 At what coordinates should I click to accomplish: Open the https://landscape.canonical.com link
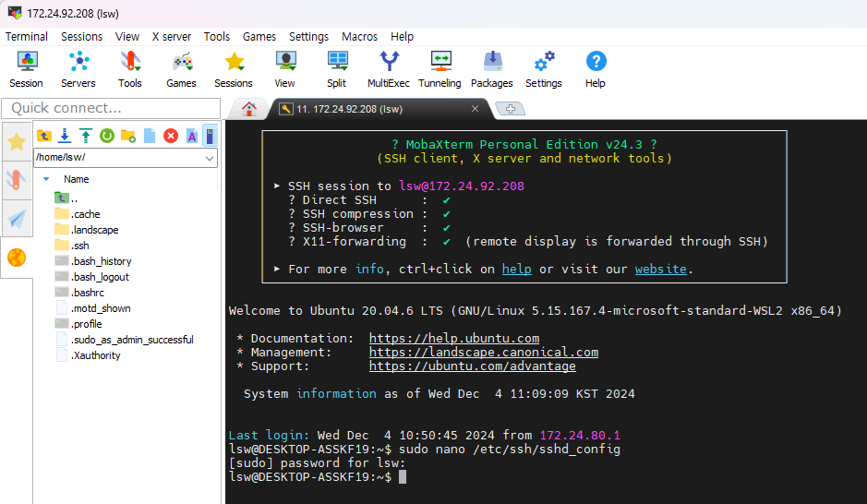(484, 352)
